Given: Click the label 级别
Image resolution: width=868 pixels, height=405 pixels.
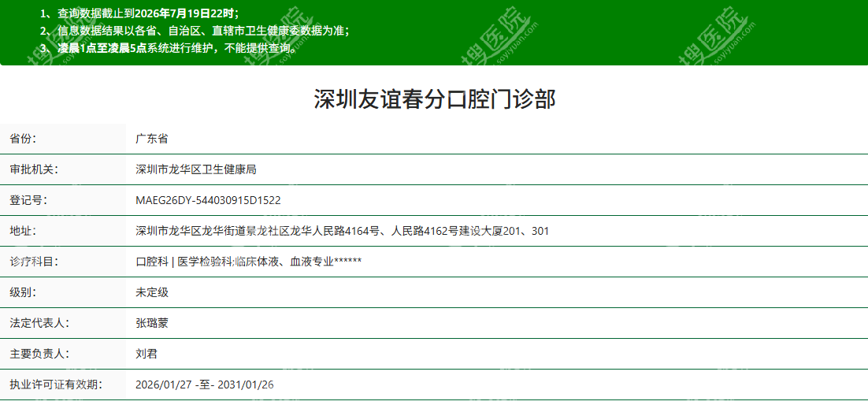Looking at the screenshot, I should coord(23,292).
